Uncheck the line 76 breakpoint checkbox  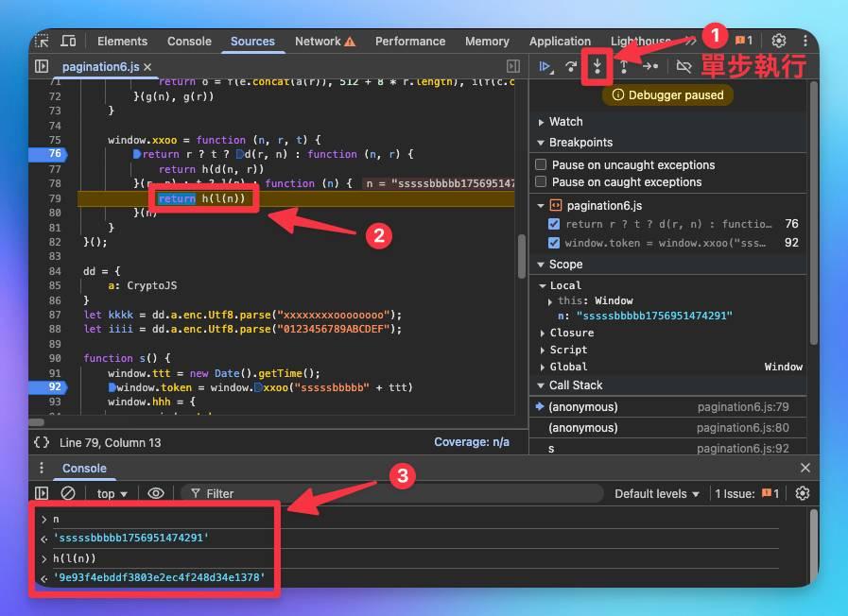[554, 224]
